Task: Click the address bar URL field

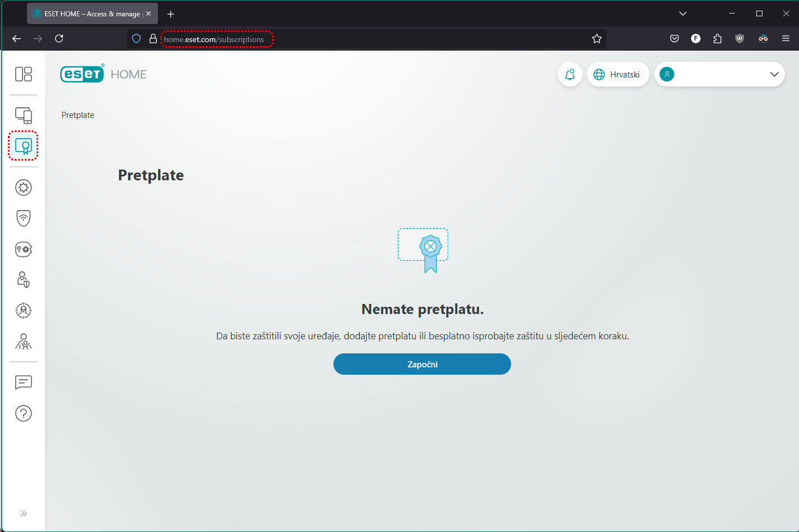Action: 365,39
